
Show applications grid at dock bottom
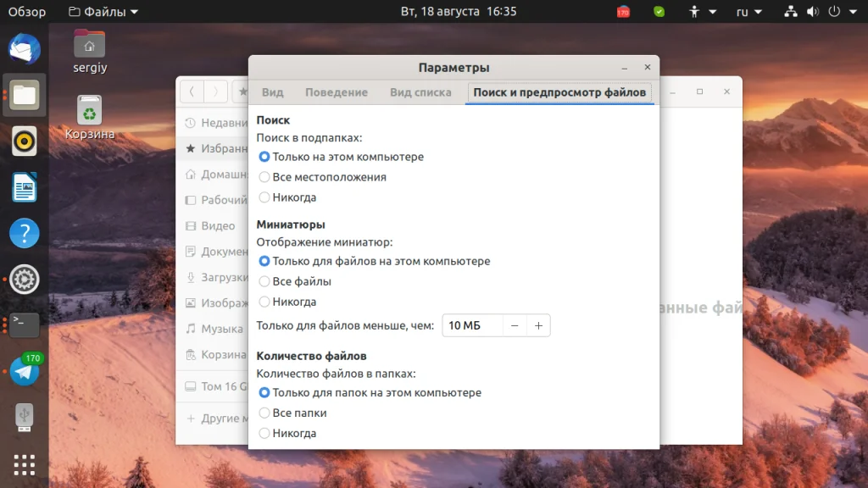(25, 465)
